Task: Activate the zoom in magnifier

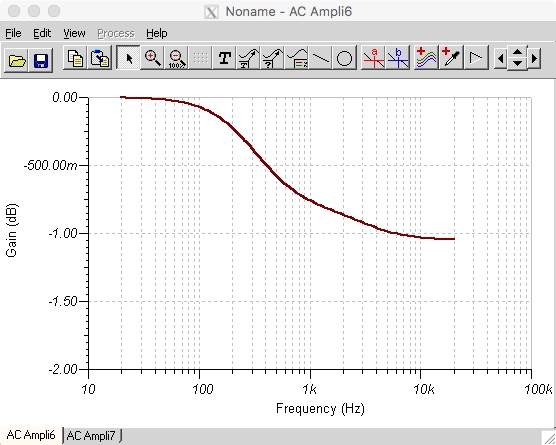Action: click(x=152, y=57)
